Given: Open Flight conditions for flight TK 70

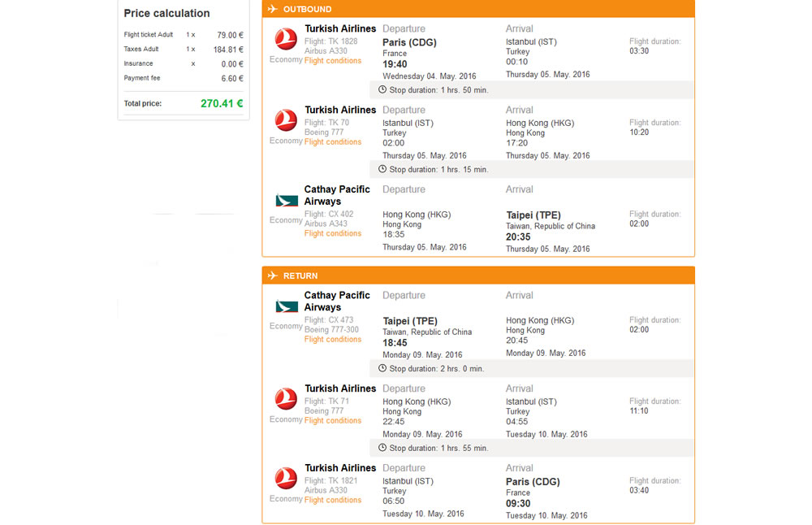Looking at the screenshot, I should click(333, 142).
